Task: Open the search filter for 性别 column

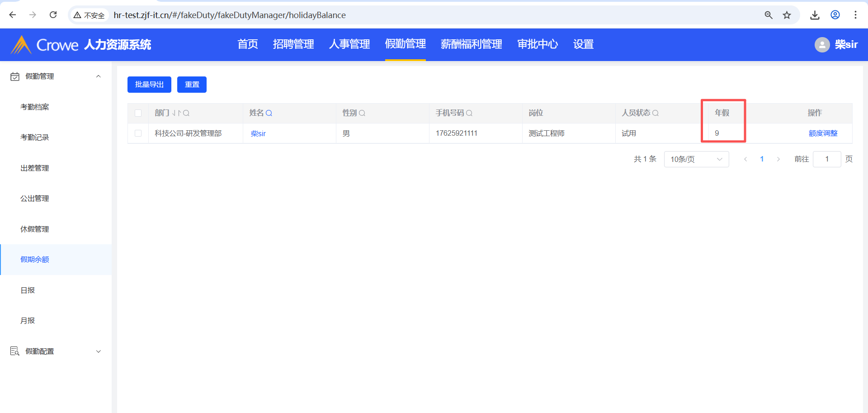Action: [362, 113]
